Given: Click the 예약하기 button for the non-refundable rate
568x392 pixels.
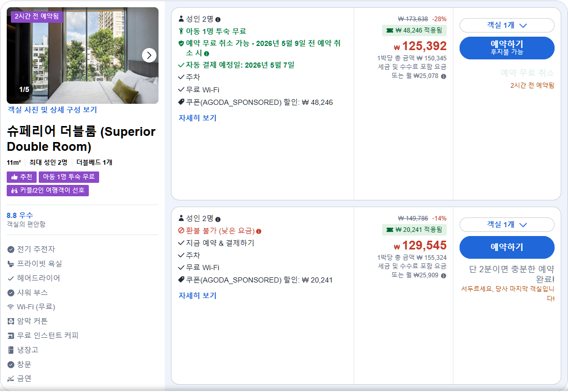Looking at the screenshot, I should pos(507,248).
